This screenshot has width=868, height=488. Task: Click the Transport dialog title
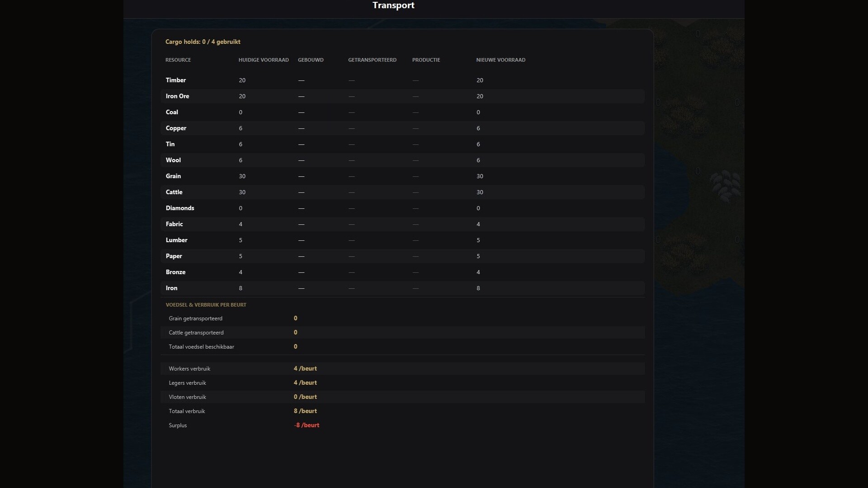393,5
